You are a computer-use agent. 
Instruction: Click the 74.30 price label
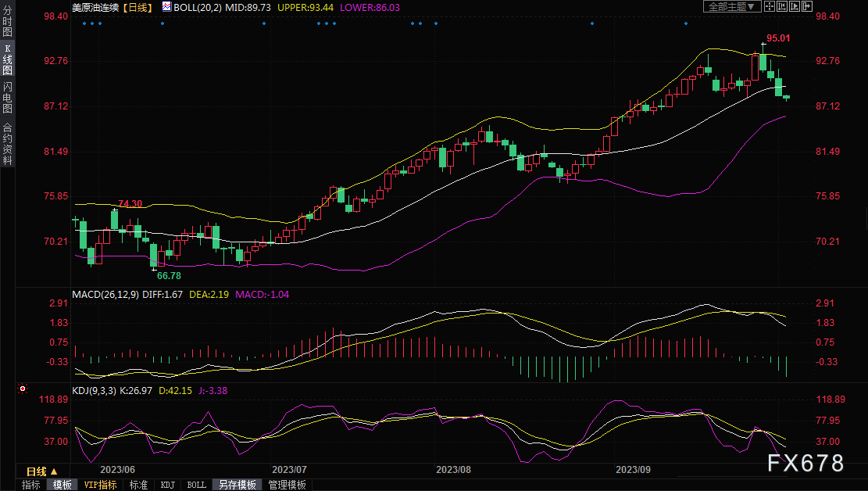click(130, 203)
